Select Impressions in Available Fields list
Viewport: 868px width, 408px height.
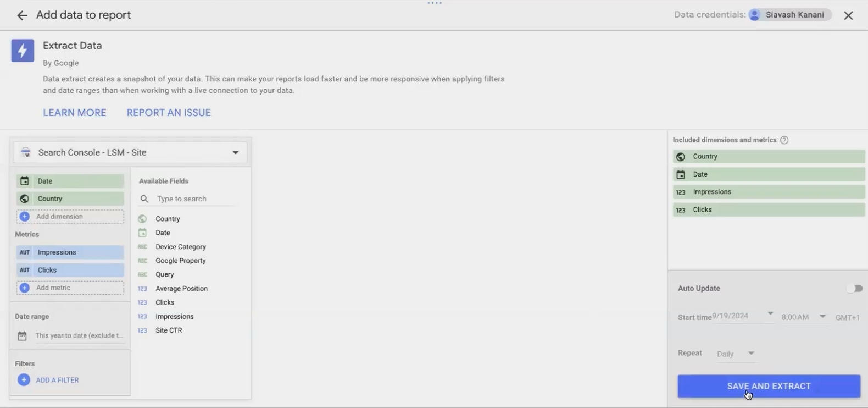pyautogui.click(x=175, y=317)
